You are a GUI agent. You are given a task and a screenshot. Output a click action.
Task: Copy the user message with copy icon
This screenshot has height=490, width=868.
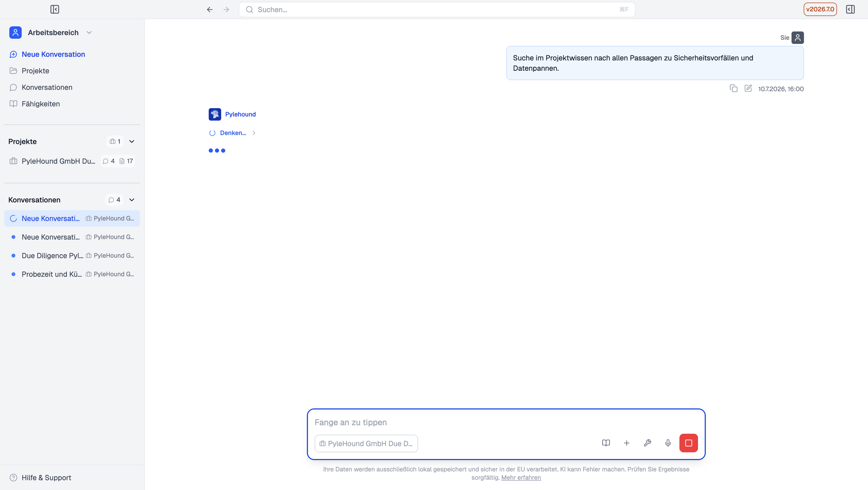coord(733,89)
